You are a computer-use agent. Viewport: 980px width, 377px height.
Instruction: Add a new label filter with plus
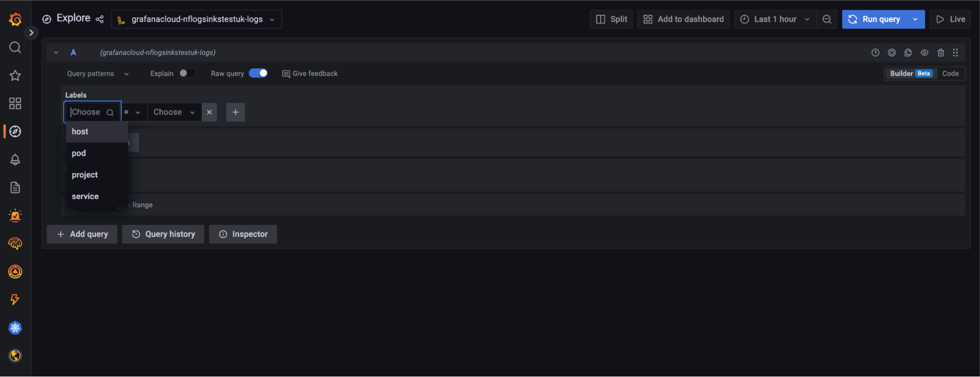(x=235, y=112)
